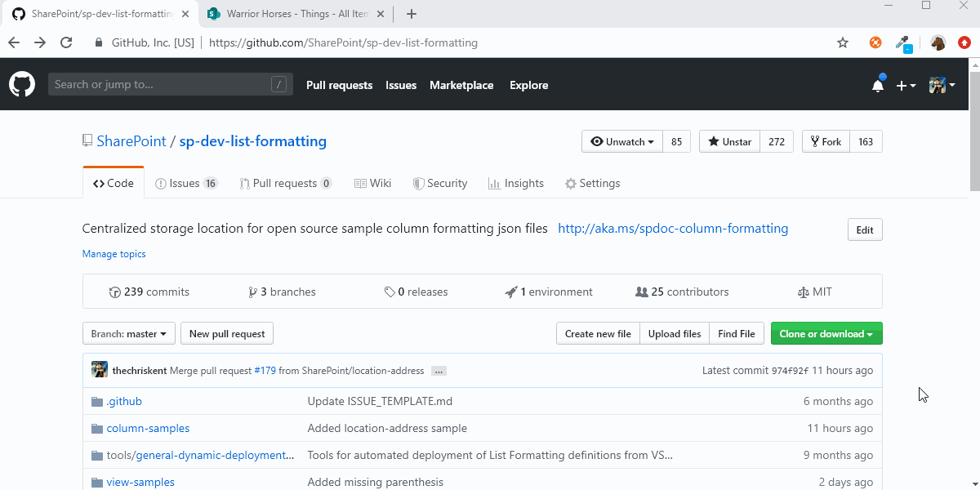
Task: Open the column-samples folder
Action: pyautogui.click(x=148, y=428)
